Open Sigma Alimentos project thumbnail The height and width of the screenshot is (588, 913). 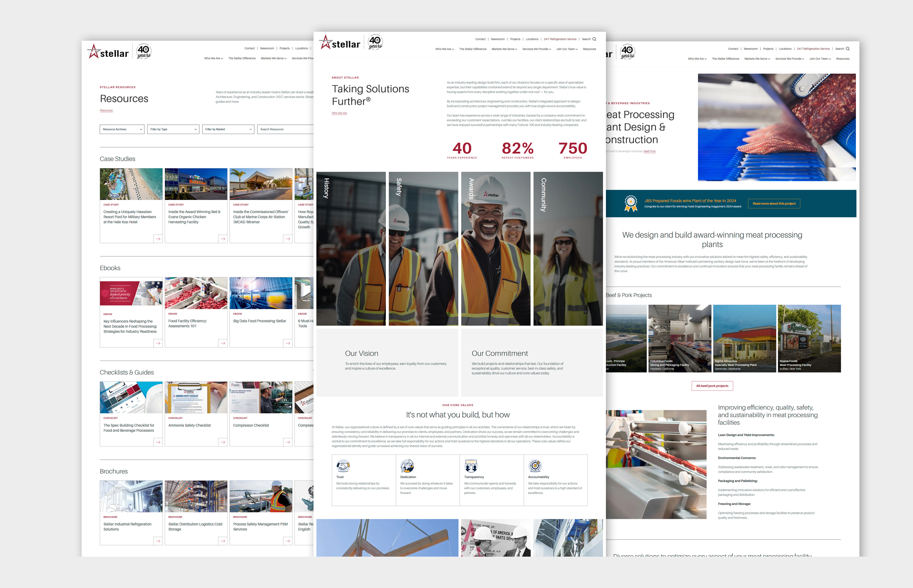[x=745, y=338]
